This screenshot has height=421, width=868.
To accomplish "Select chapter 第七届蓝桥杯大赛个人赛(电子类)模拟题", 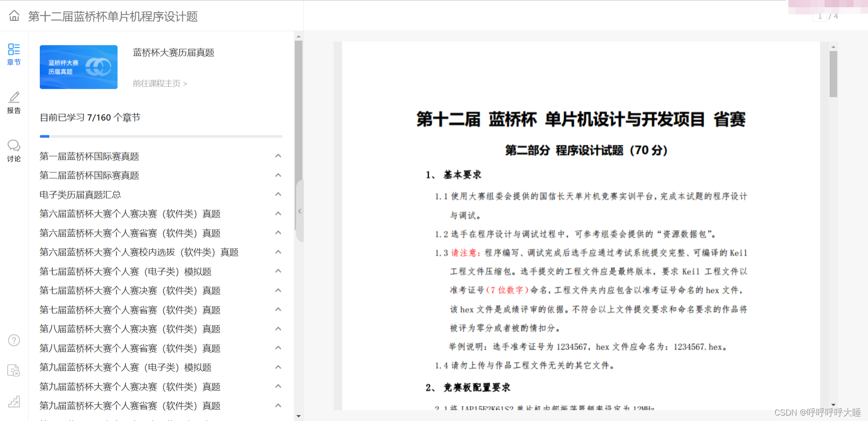I will (126, 272).
